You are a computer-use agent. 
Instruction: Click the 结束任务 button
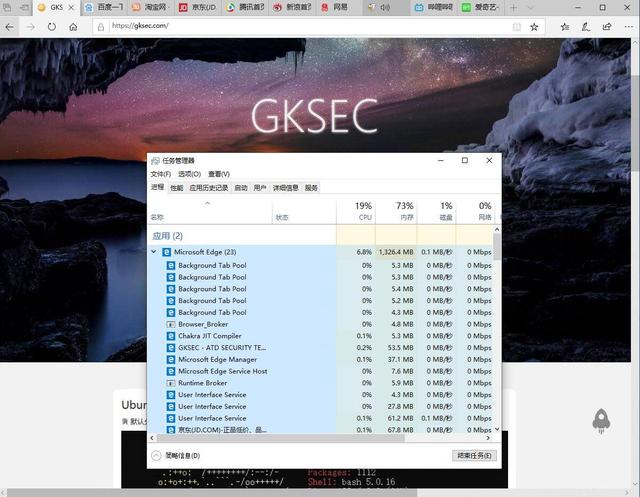click(x=473, y=455)
